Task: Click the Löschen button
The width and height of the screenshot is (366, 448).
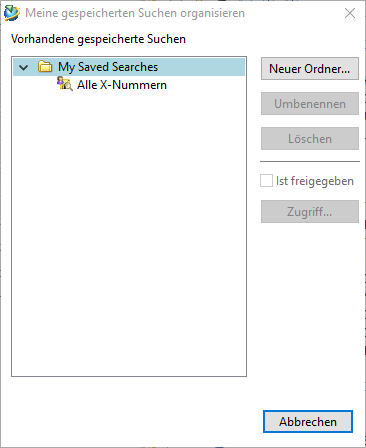Action: click(310, 139)
